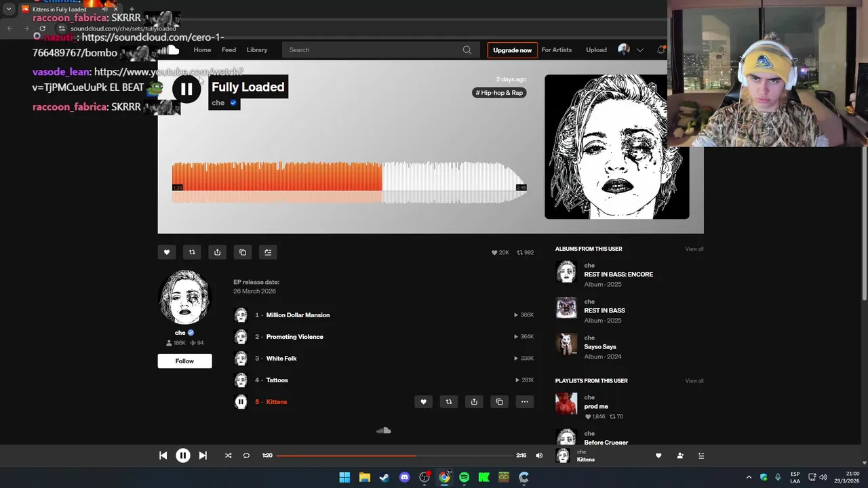Add the Fully Loaded playlist to Next up
The image size is (868, 488).
click(268, 252)
